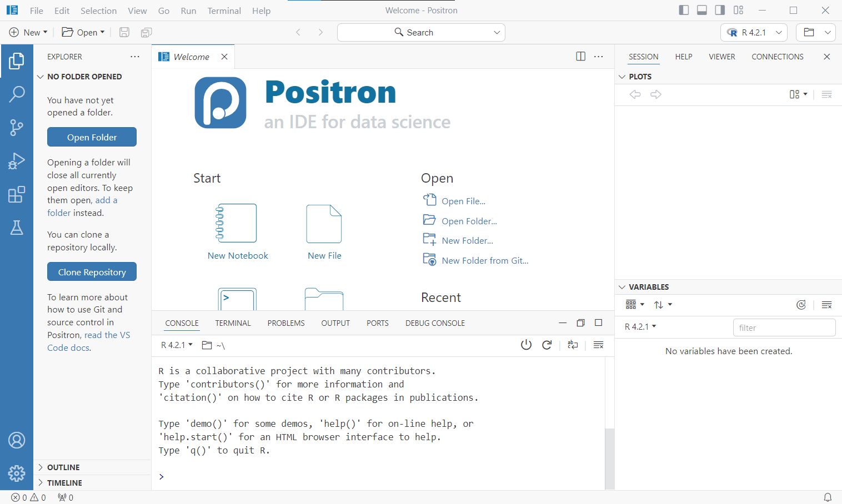Open the Extensions view

click(17, 194)
